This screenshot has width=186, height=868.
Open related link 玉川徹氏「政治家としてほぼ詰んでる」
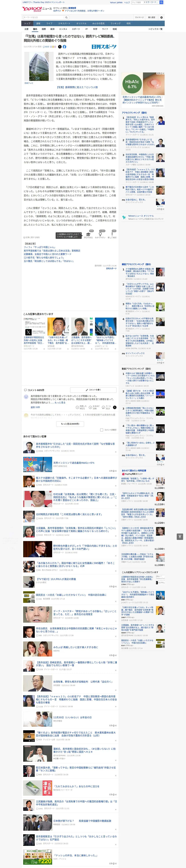click(49, 261)
